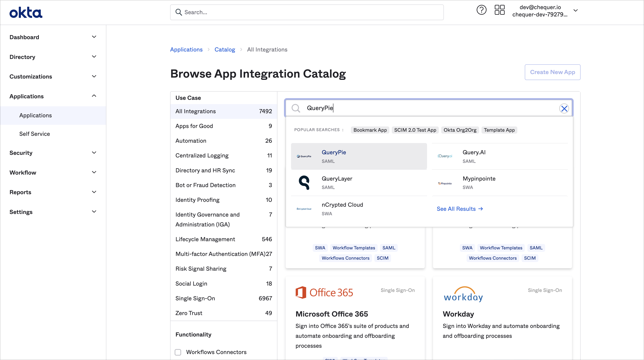Select All Integrations use case
The width and height of the screenshot is (644, 360).
[x=223, y=111]
